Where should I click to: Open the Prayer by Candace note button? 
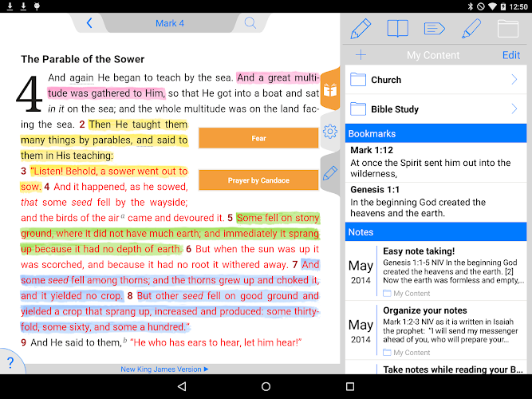click(258, 180)
